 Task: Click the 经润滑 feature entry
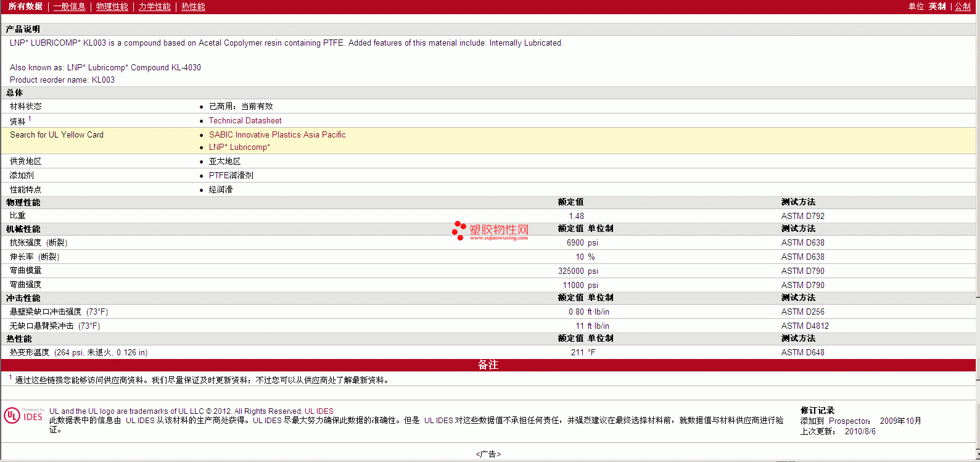click(x=221, y=189)
